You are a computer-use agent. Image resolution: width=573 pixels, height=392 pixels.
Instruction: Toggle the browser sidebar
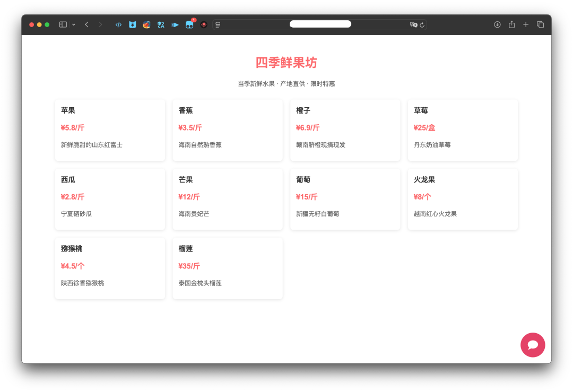(62, 24)
